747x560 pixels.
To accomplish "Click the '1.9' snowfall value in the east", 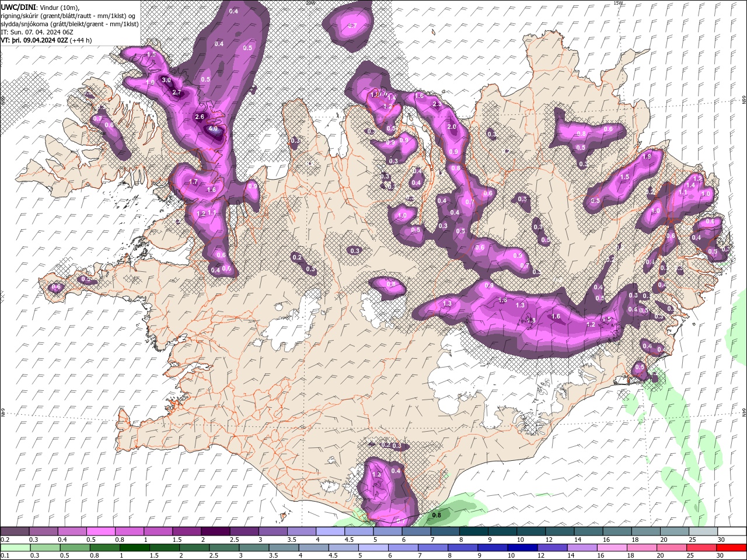I will coord(647,157).
